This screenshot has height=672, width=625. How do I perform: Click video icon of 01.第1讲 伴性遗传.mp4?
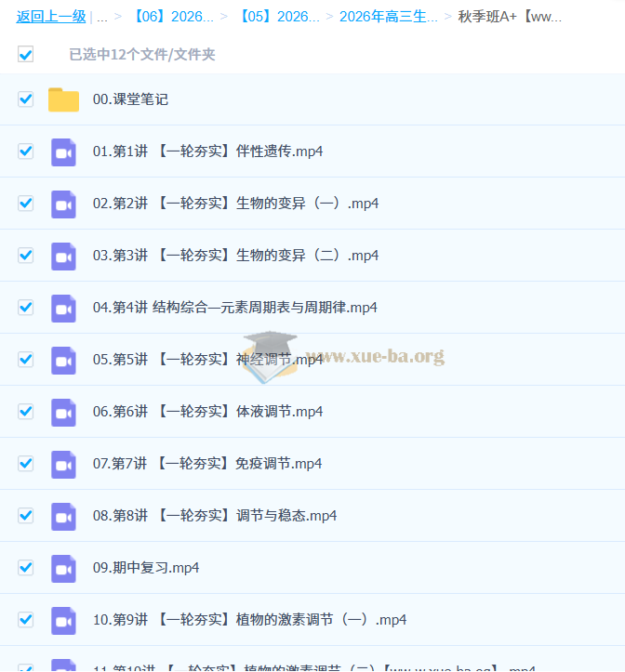point(63,152)
